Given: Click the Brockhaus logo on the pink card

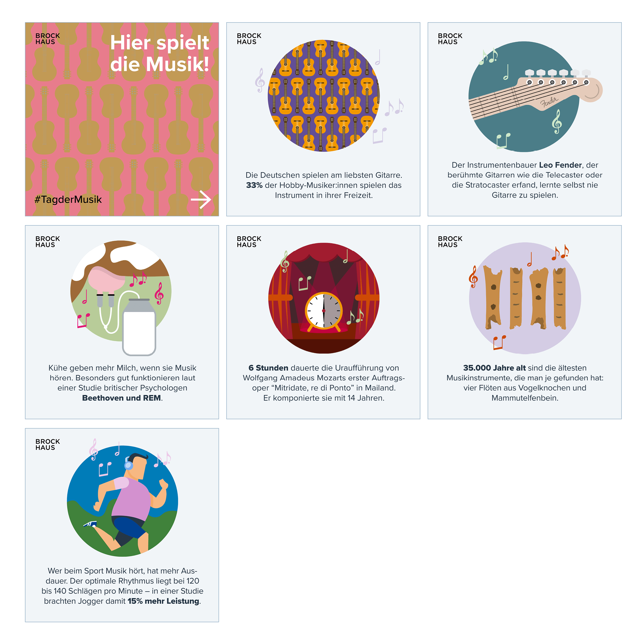Looking at the screenshot, I should (x=48, y=39).
